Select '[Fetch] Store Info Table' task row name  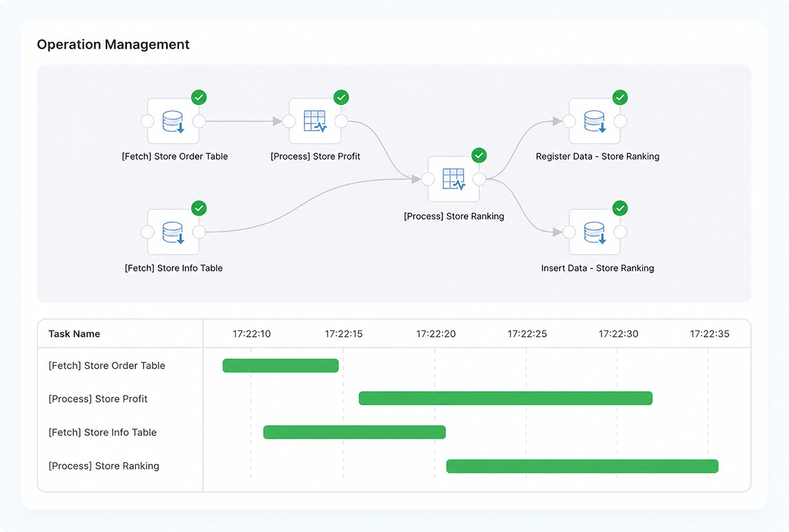tap(103, 433)
